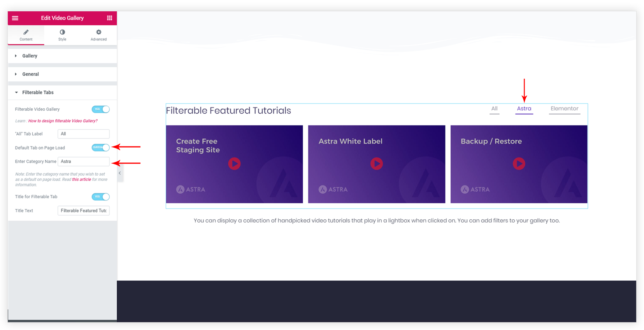The image size is (644, 330).
Task: Open the 'this article' link in the note
Action: 81,180
